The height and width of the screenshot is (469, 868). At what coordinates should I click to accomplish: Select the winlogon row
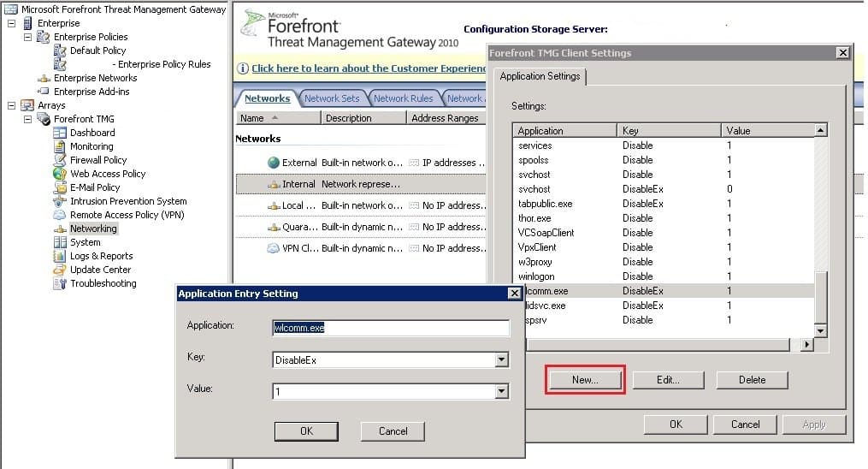tap(663, 276)
